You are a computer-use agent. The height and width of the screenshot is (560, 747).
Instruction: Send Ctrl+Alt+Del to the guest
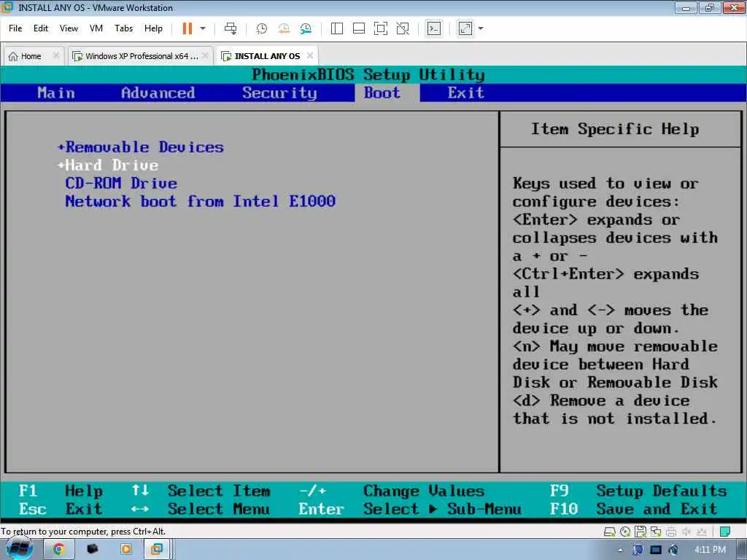click(231, 28)
